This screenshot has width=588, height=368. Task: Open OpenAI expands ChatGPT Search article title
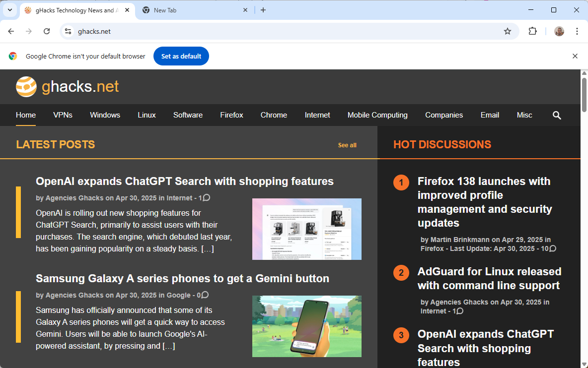tap(185, 181)
